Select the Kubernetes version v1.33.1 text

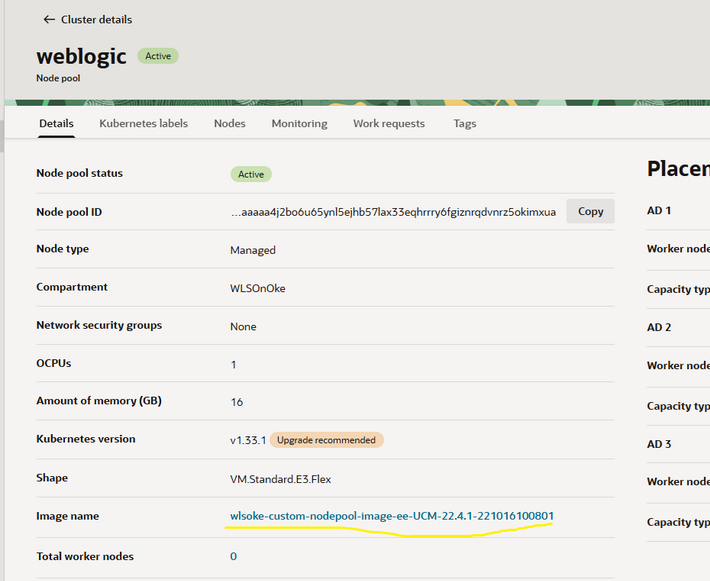[248, 440]
